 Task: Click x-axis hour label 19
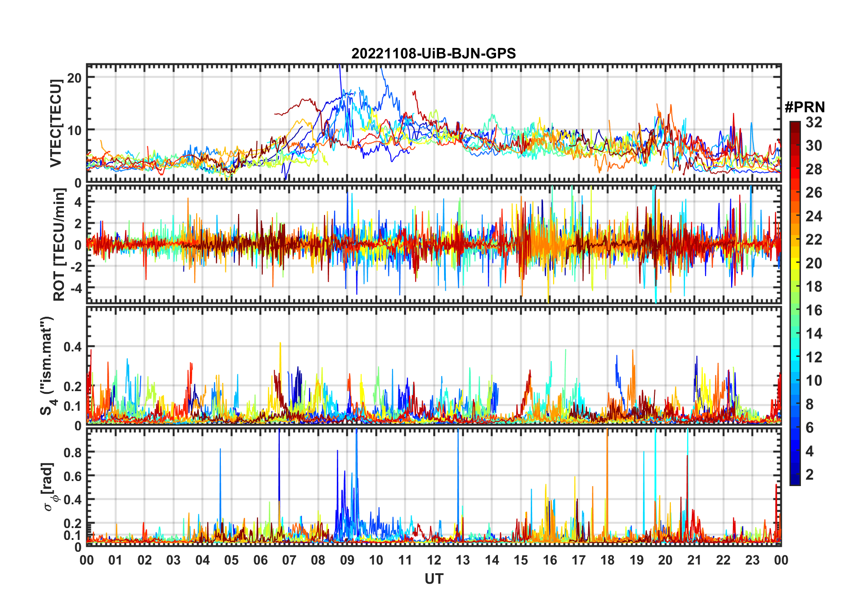(x=637, y=560)
